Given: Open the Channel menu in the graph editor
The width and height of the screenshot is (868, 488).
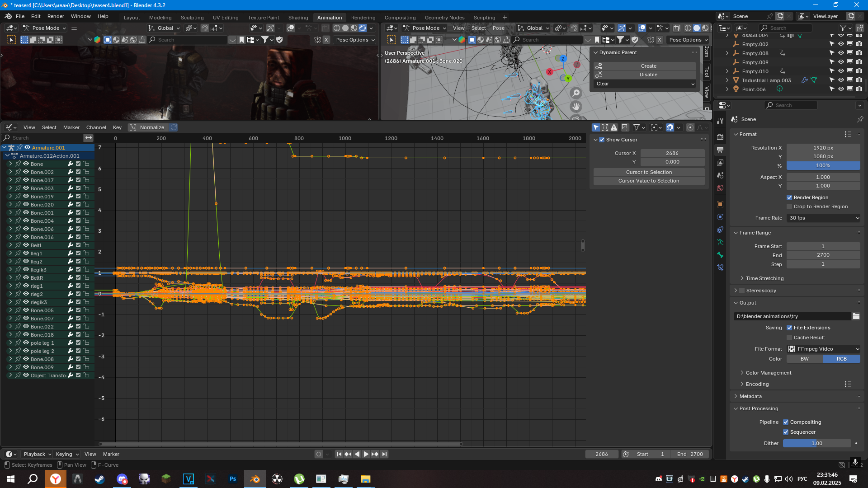Looking at the screenshot, I should click(96, 127).
